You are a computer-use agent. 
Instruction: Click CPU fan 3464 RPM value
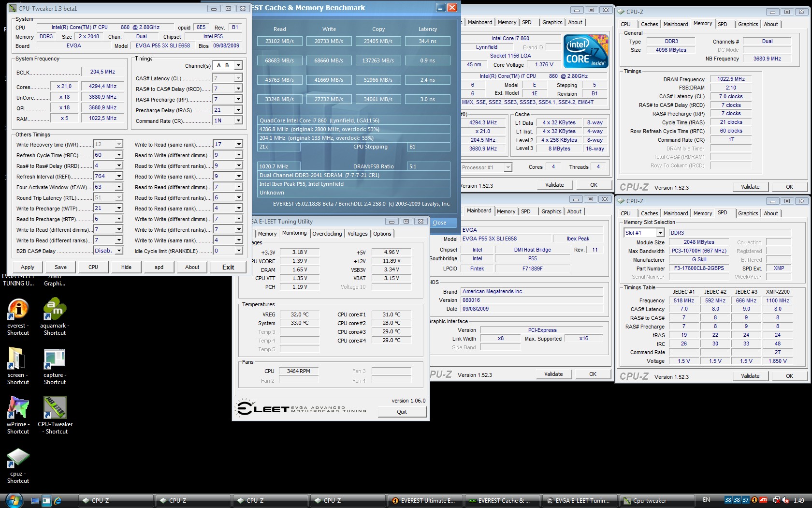pos(299,371)
